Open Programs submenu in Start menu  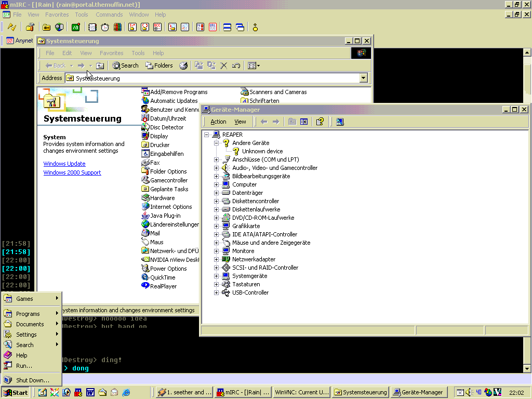click(x=32, y=314)
